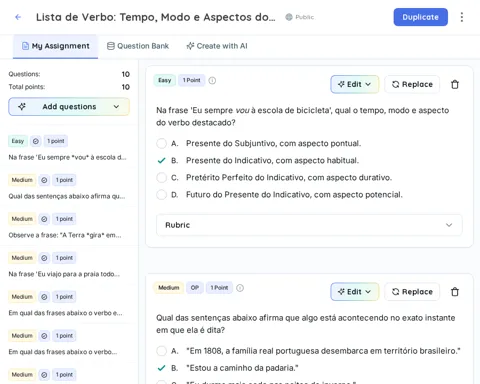The image size is (480, 384).
Task: Open sidebar question 'Qual das sentenças abaixo afirma qu...'
Action: 67,196
